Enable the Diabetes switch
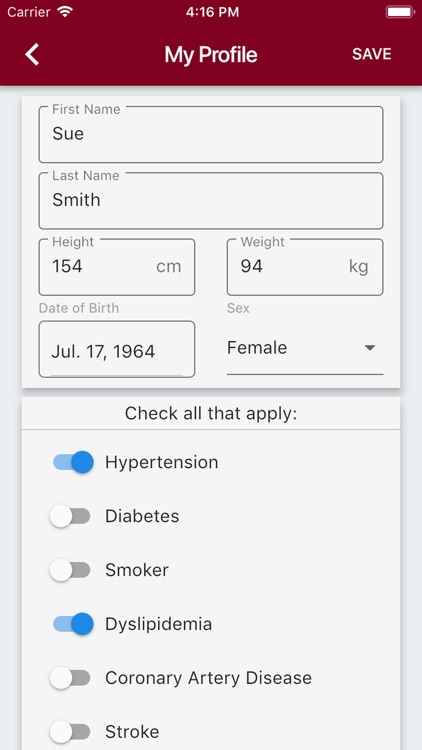The image size is (422, 750). point(70,516)
